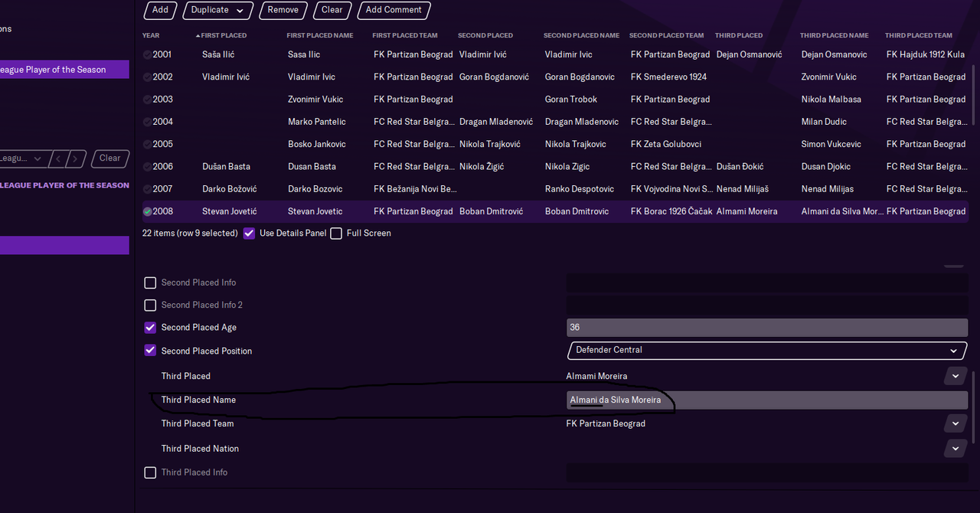Select the Marko Pantelic cell
The width and height of the screenshot is (980, 513).
pos(317,122)
